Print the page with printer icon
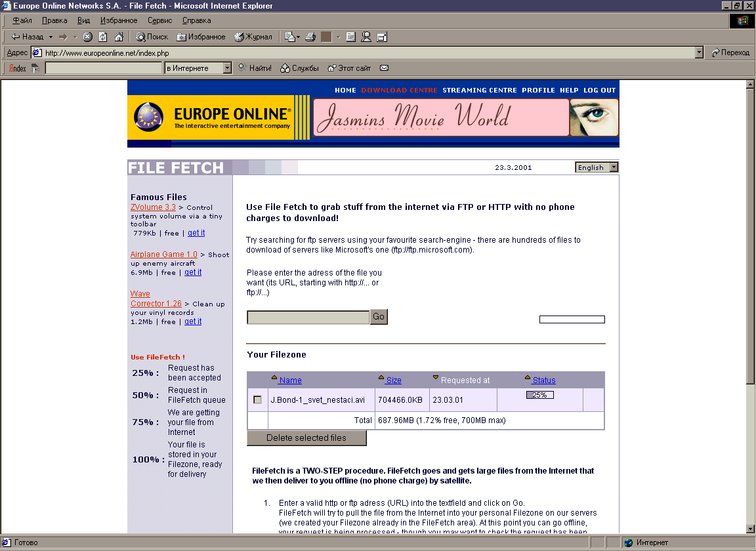Image resolution: width=756 pixels, height=551 pixels. [311, 37]
